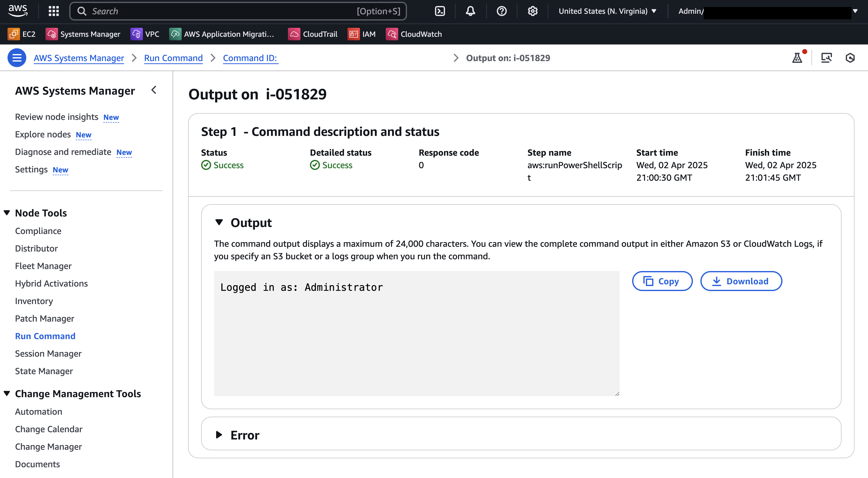Click the top search input field

238,11
